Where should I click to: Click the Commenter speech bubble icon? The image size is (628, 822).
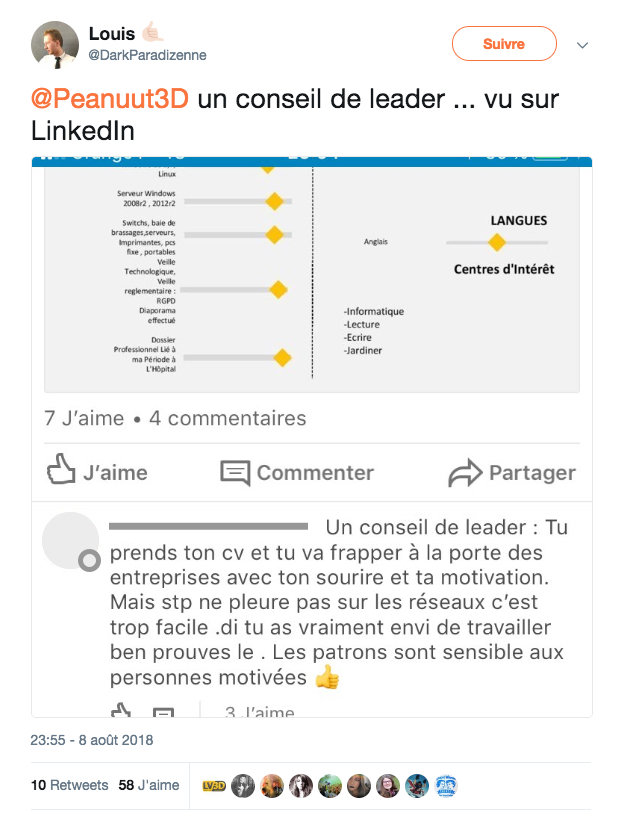[235, 473]
